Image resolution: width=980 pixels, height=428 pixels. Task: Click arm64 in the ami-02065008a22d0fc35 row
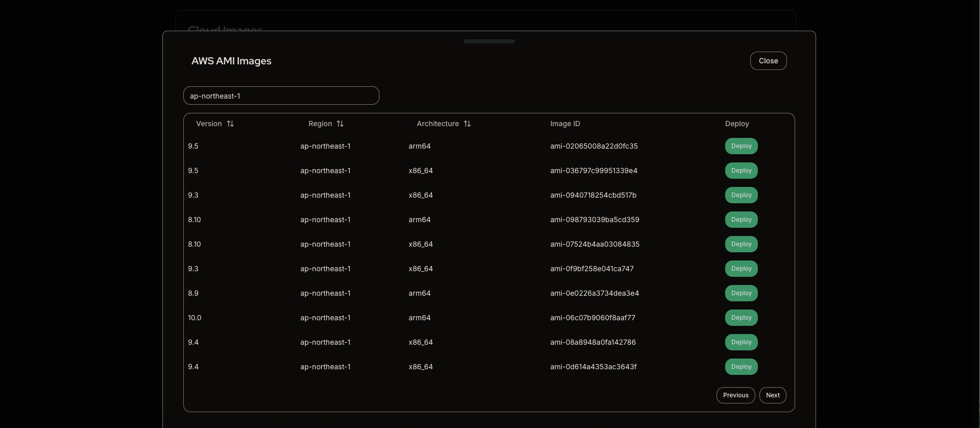coord(419,146)
